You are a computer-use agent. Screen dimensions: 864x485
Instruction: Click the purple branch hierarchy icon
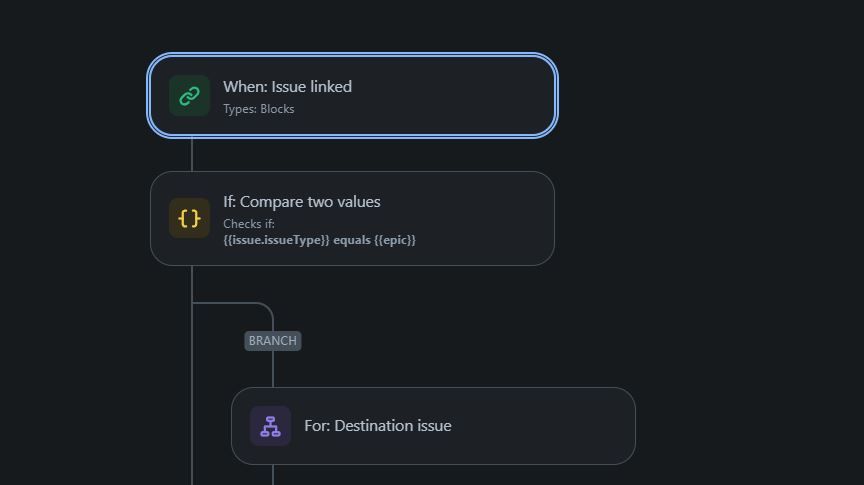click(270, 426)
